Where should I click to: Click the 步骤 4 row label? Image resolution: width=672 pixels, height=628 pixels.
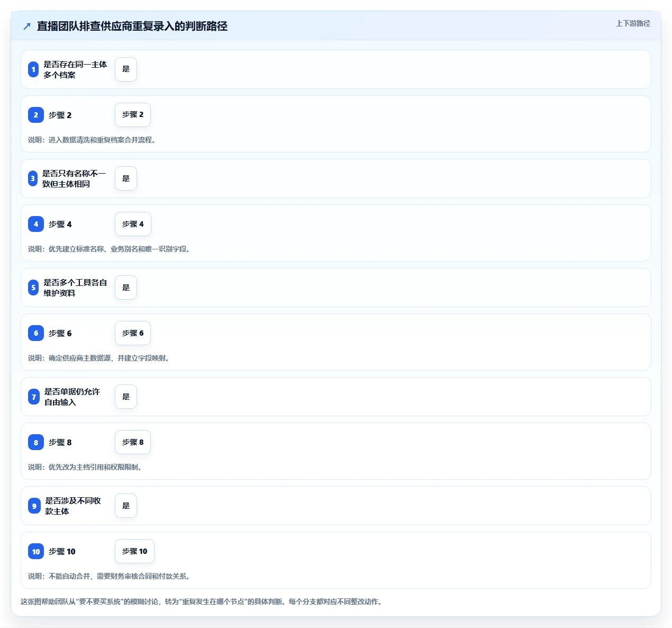[x=60, y=224]
